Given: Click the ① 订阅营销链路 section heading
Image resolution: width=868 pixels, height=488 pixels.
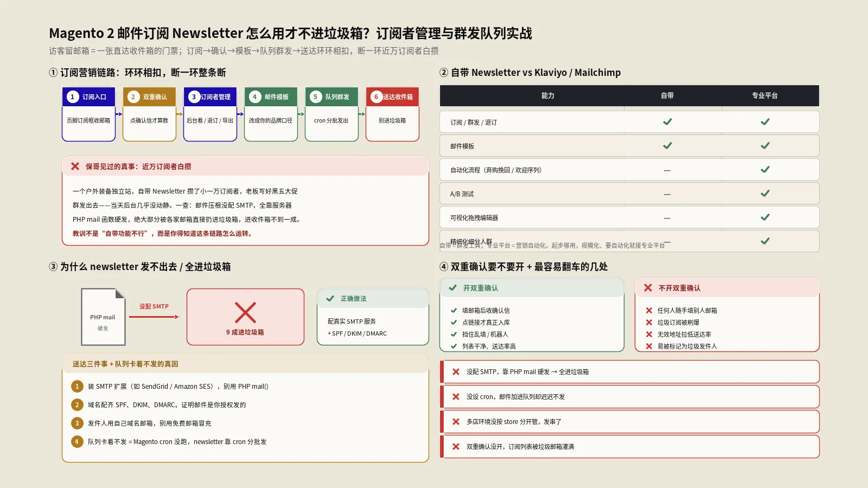Looking at the screenshot, I should click(x=137, y=73).
